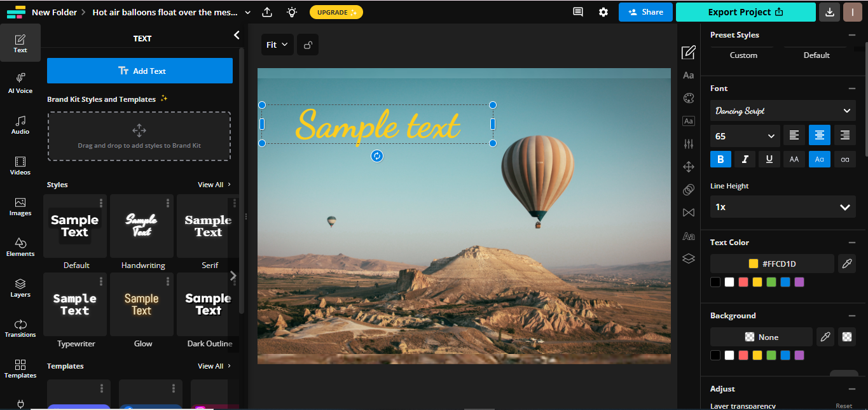The width and height of the screenshot is (868, 410).
Task: Click the download icon beside Export Project
Action: coord(829,12)
